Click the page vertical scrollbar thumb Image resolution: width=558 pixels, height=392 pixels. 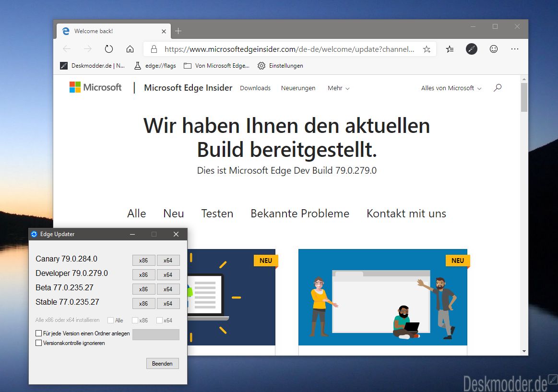point(524,97)
